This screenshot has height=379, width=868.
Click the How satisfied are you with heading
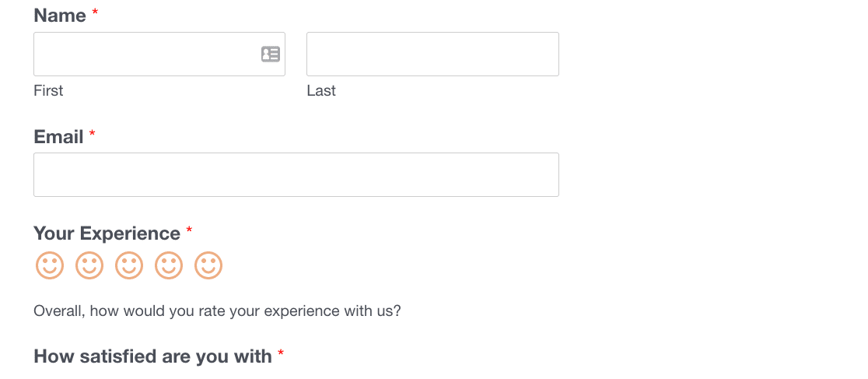[x=152, y=356]
